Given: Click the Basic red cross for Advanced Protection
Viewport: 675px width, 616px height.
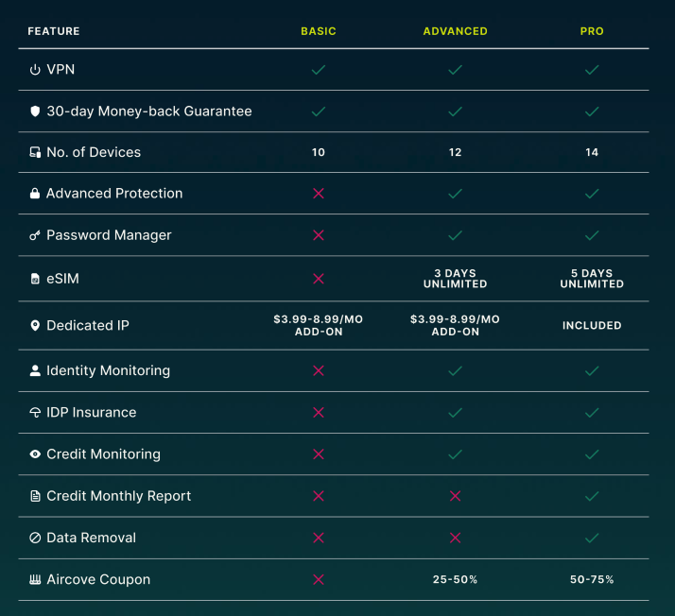Looking at the screenshot, I should click(x=319, y=194).
